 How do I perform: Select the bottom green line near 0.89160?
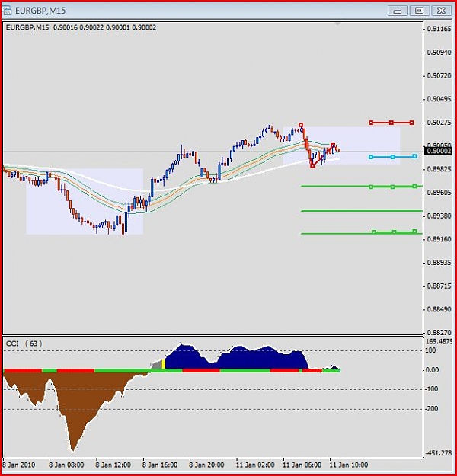coord(361,233)
